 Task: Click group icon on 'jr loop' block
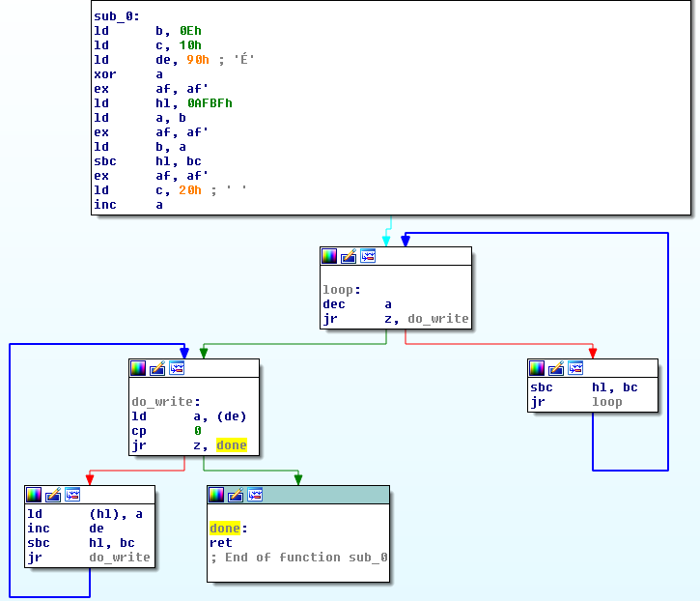pos(574,368)
